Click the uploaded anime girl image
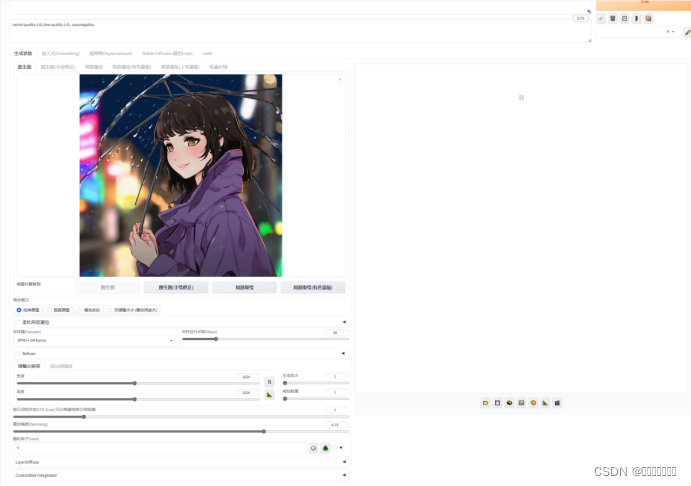Screen dimensions: 691x486 181,175
